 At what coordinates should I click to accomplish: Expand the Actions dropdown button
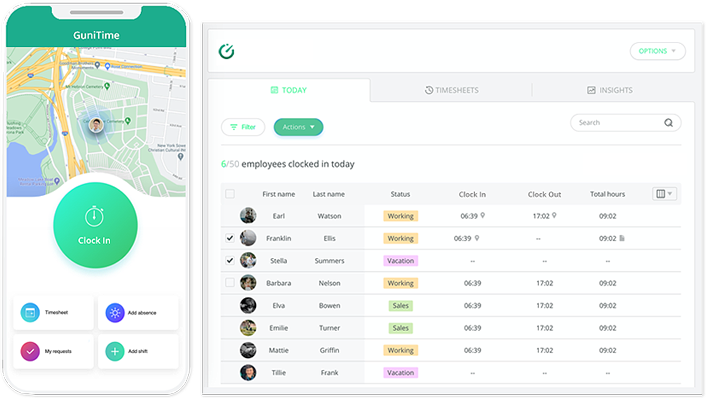(x=298, y=127)
